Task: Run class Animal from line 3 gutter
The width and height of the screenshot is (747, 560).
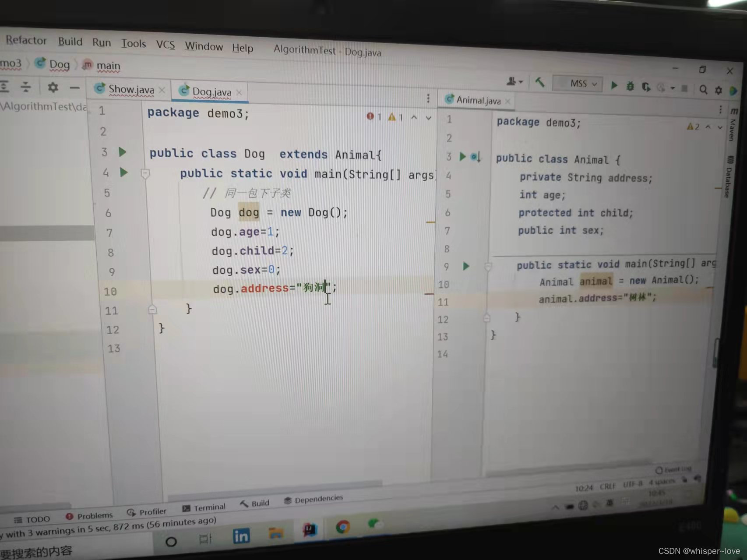Action: 462,156
